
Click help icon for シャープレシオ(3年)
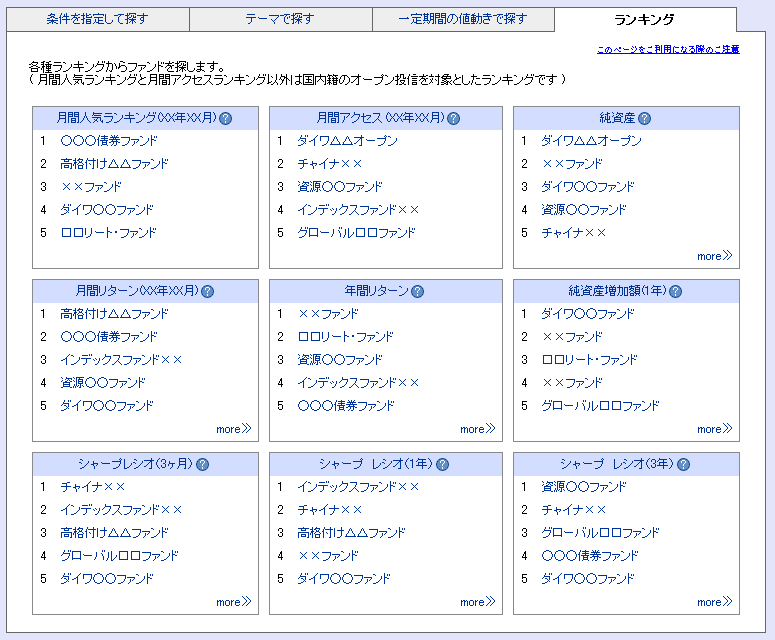point(684,465)
